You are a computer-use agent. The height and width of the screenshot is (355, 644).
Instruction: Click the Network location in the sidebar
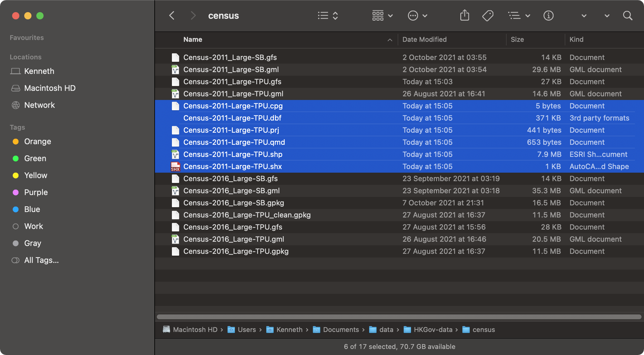coord(40,105)
